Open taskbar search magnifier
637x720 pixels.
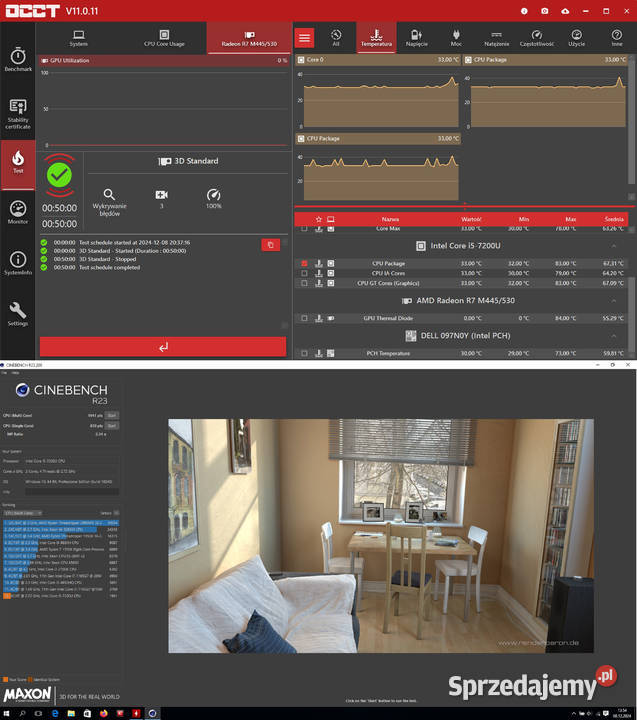(x=23, y=714)
